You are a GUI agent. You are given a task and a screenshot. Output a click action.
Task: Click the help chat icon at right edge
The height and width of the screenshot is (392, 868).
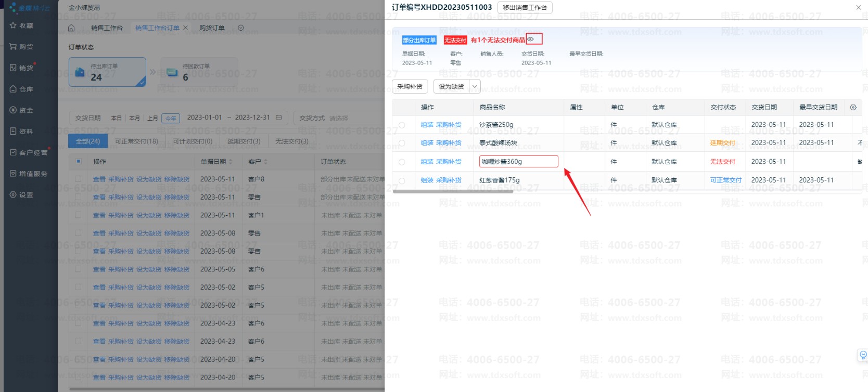coord(863,355)
